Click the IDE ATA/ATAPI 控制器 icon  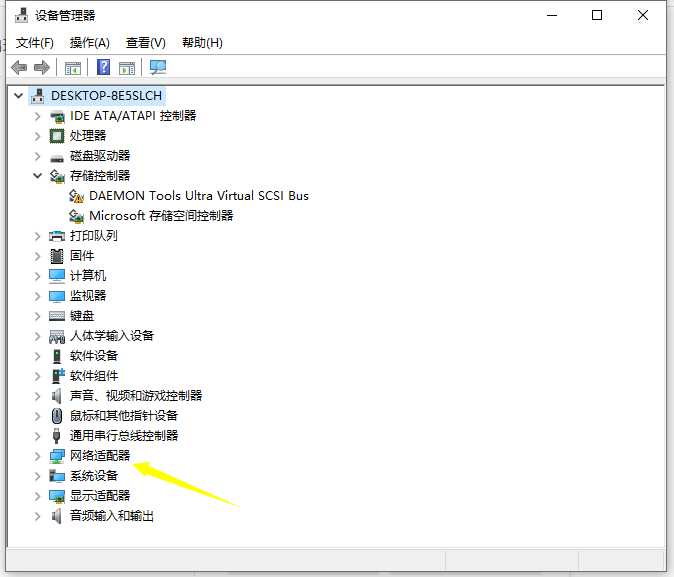[x=57, y=116]
